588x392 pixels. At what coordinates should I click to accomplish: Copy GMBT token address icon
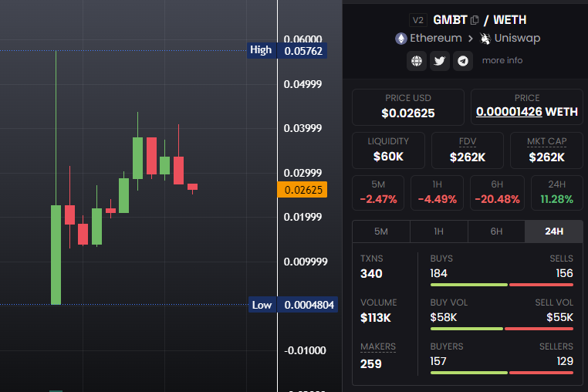point(475,20)
